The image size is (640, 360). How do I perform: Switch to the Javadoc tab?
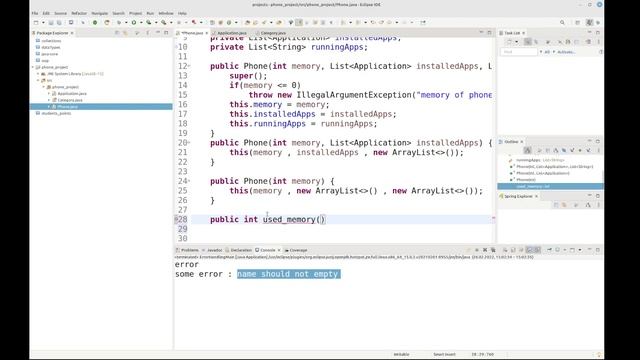coord(214,250)
